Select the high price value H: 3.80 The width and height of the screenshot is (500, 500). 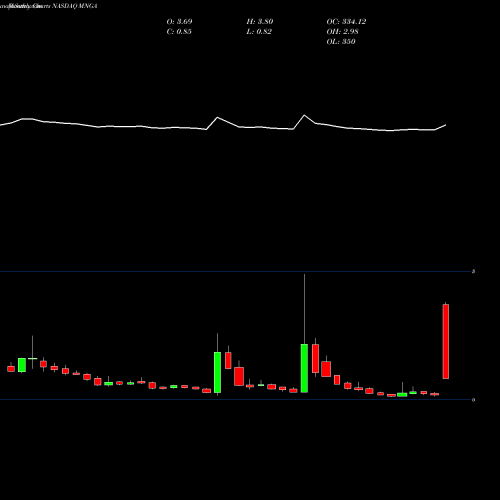click(x=260, y=21)
